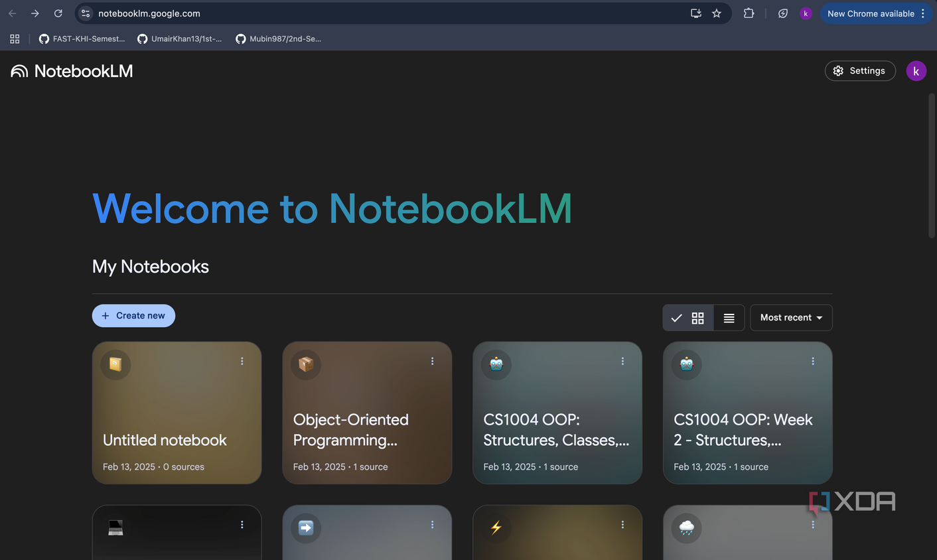Click the rain cloud emoji notebook icon
Screen dimensions: 937x560
(687, 528)
